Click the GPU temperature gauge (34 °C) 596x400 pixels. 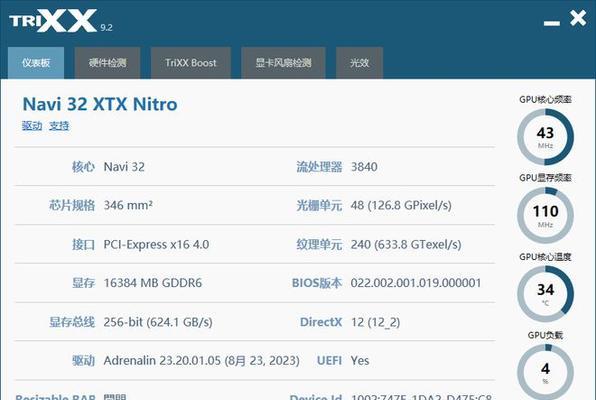(x=545, y=294)
